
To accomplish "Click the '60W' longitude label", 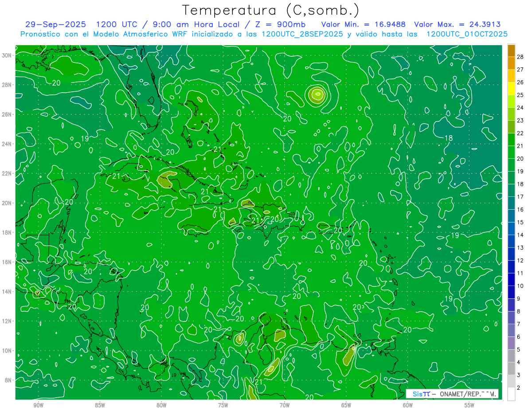I will click(408, 405).
